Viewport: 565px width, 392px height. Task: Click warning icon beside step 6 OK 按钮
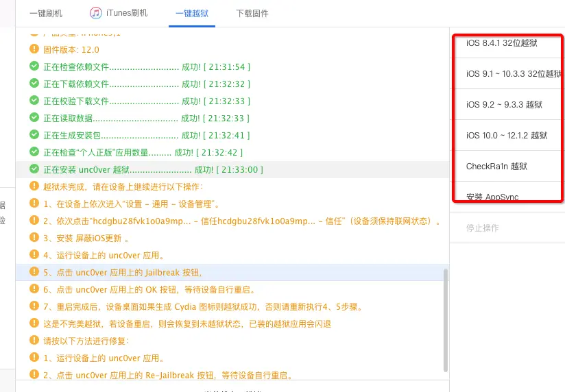(34, 289)
